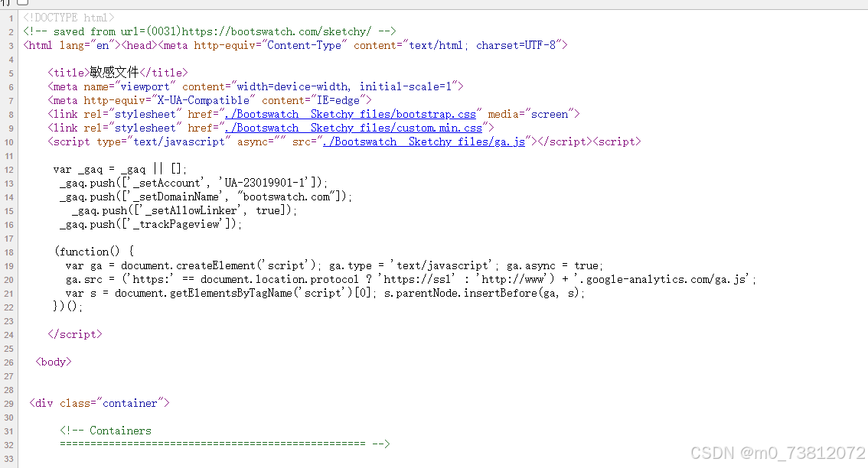Image resolution: width=868 pixels, height=468 pixels.
Task: Click the '.google-analytics.com/ga.js' string
Action: [661, 279]
